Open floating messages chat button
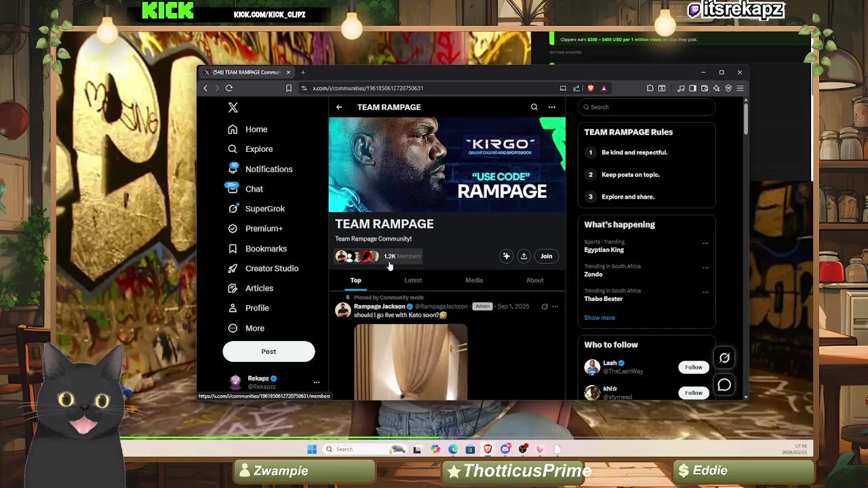Image resolution: width=868 pixels, height=488 pixels. click(x=724, y=386)
